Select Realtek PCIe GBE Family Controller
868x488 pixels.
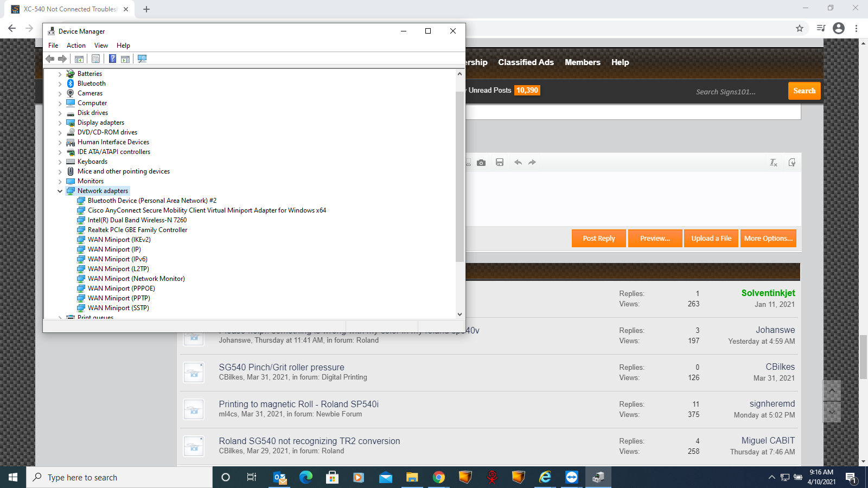[x=137, y=230]
